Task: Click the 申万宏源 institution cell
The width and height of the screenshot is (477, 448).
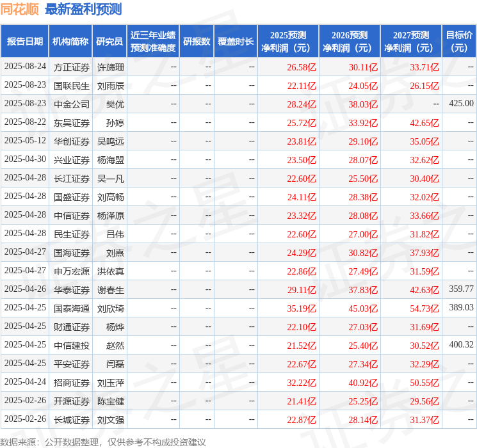Action: click(72, 271)
